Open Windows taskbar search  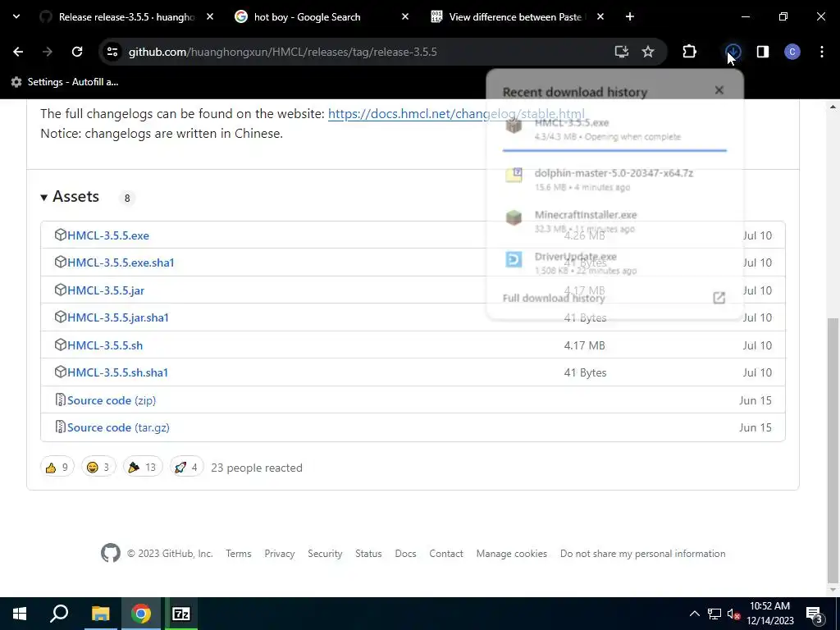pos(59,614)
